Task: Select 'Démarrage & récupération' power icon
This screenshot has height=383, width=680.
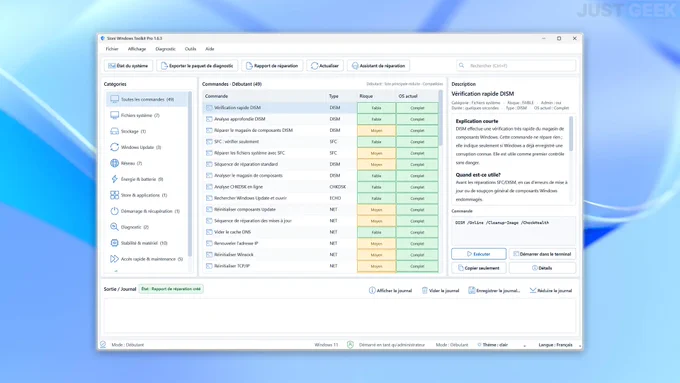Action: [114, 211]
